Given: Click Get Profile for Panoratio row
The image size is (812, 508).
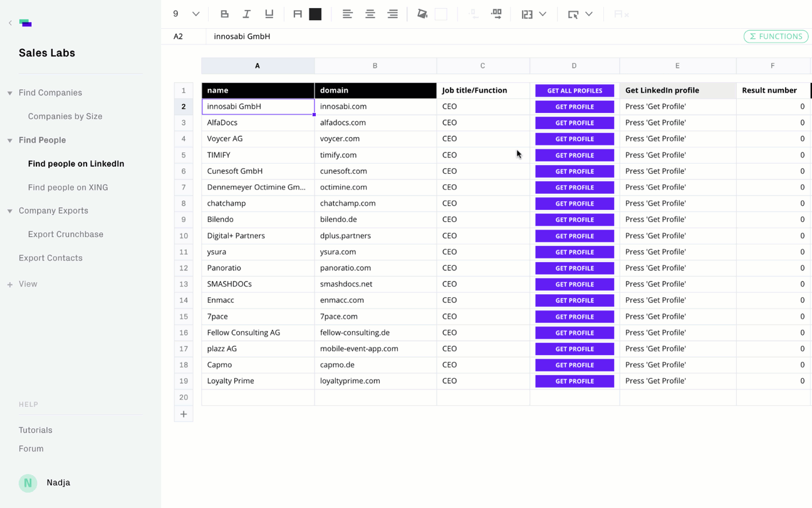Looking at the screenshot, I should 575,268.
